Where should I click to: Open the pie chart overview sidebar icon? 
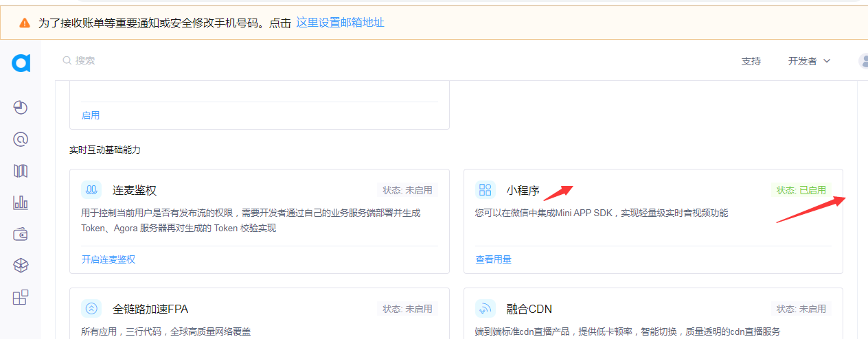21,108
